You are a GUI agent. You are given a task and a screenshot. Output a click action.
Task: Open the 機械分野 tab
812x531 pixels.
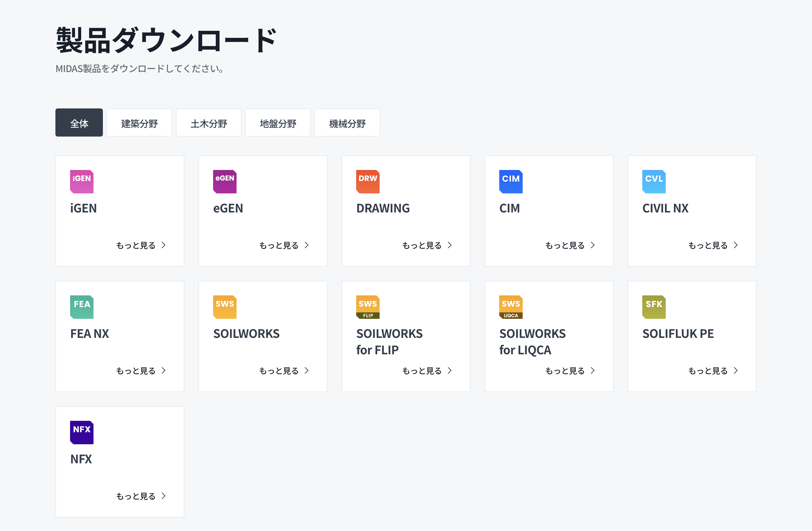[347, 123]
